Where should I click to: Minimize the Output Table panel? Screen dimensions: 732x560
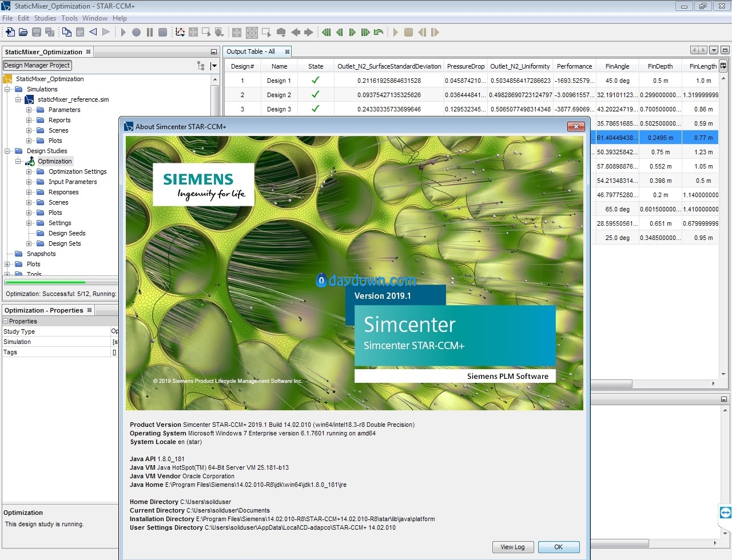[725, 51]
